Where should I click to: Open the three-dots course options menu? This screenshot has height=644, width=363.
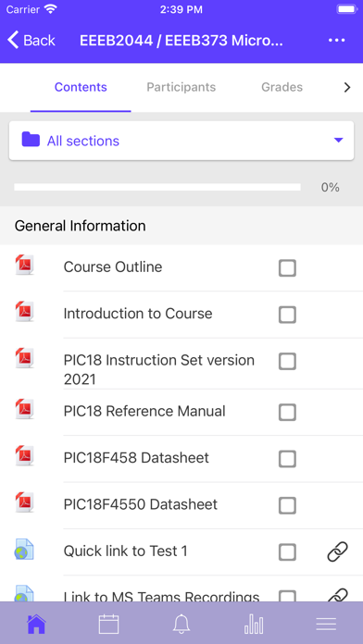pos(337,41)
